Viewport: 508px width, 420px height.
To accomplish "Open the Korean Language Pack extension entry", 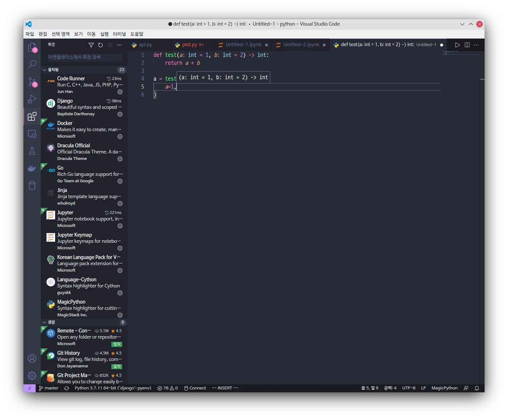I will 84,264.
